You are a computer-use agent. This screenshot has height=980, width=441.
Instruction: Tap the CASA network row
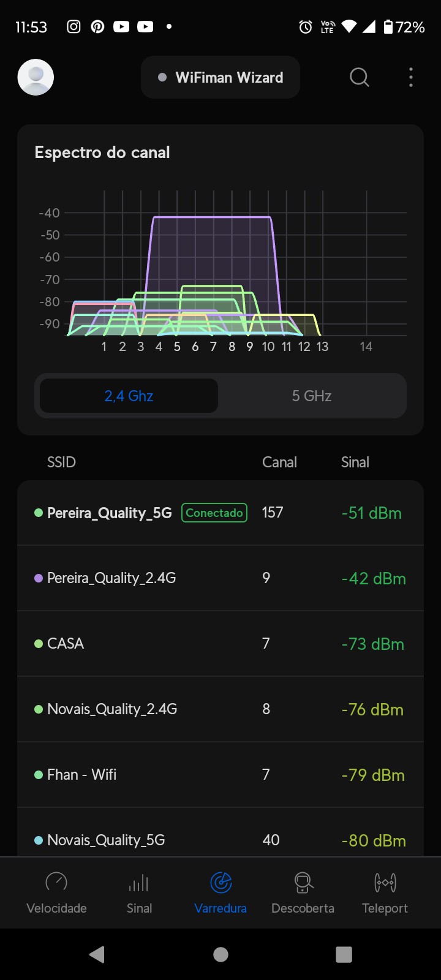(x=221, y=644)
